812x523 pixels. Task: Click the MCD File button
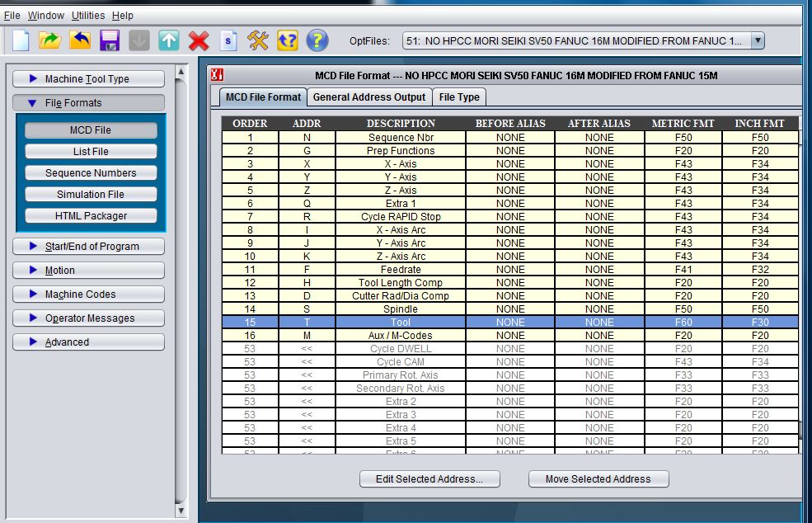pos(91,130)
